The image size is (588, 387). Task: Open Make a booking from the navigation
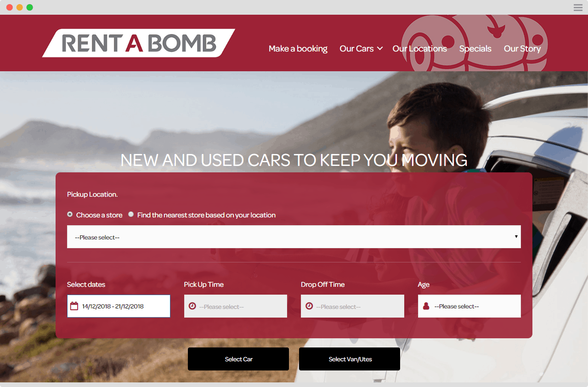298,49
